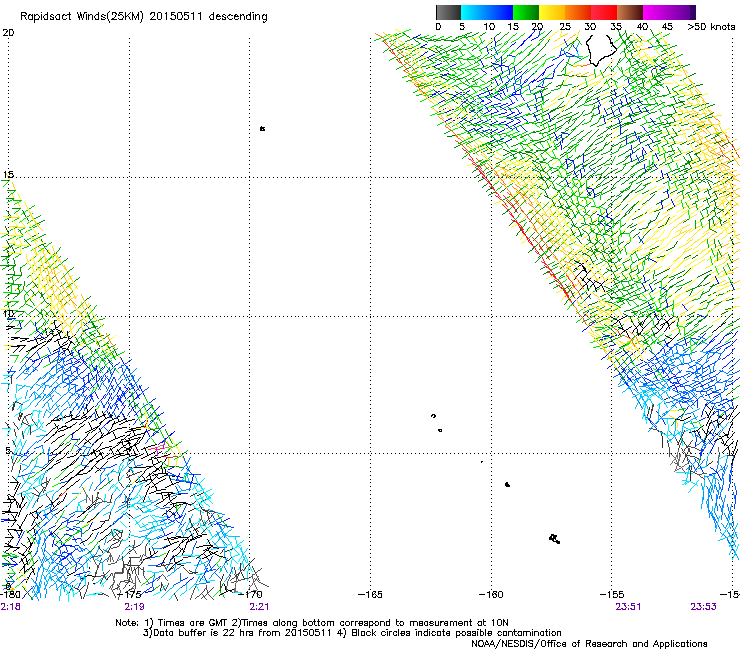Click the small island marker near 17N, -170
The width and height of the screenshot is (740, 650).
[x=262, y=128]
